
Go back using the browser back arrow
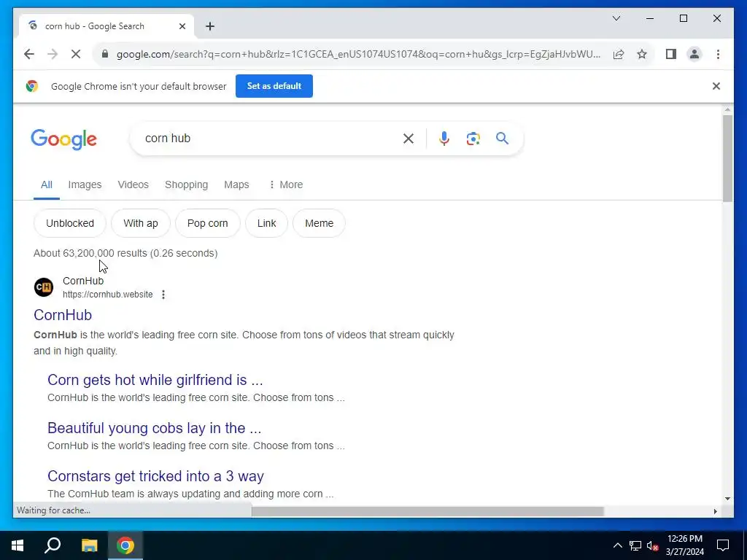click(x=29, y=54)
